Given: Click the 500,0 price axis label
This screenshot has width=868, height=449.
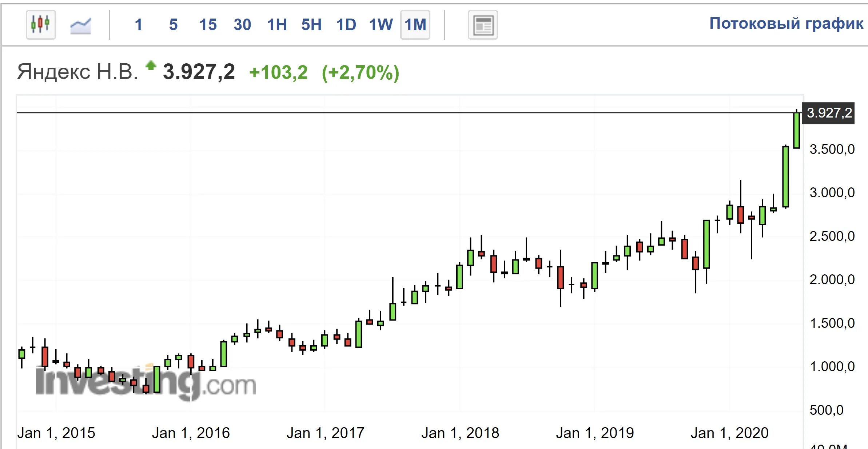Looking at the screenshot, I should point(826,410).
